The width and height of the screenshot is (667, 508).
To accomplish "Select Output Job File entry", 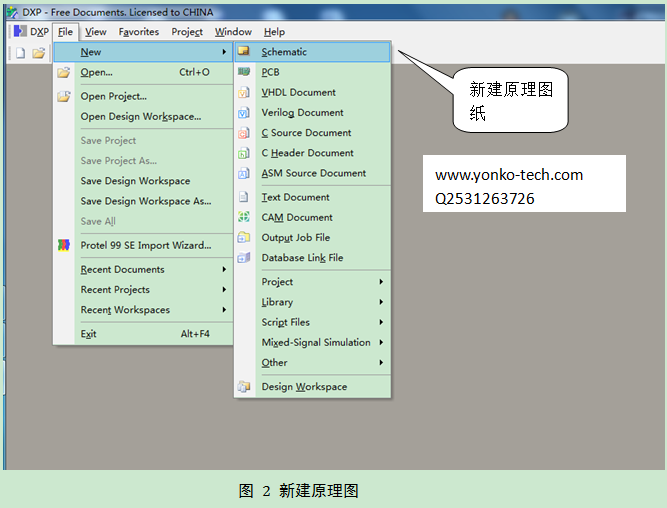I will click(x=312, y=237).
